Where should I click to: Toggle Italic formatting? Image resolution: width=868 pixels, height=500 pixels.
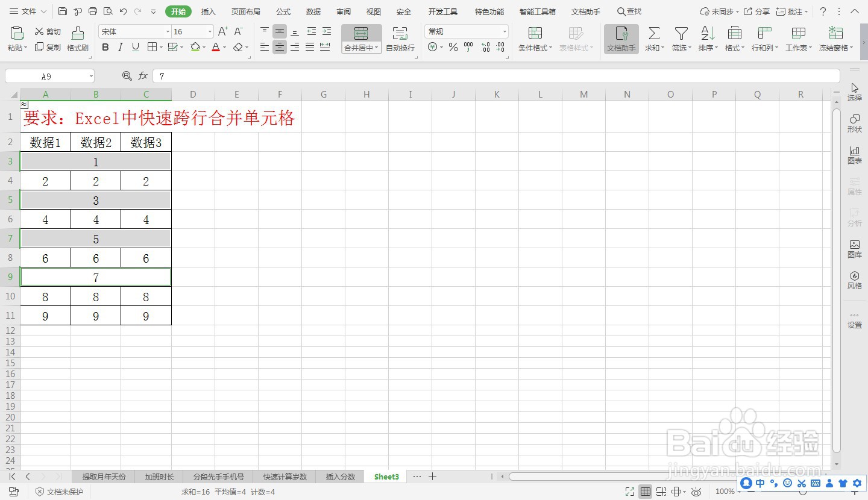(121, 47)
